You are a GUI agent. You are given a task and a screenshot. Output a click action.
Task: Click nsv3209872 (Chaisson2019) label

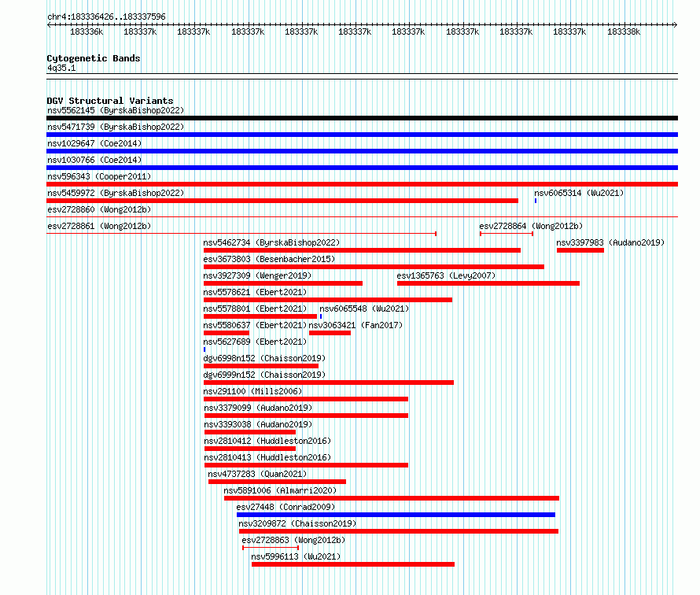point(297,523)
